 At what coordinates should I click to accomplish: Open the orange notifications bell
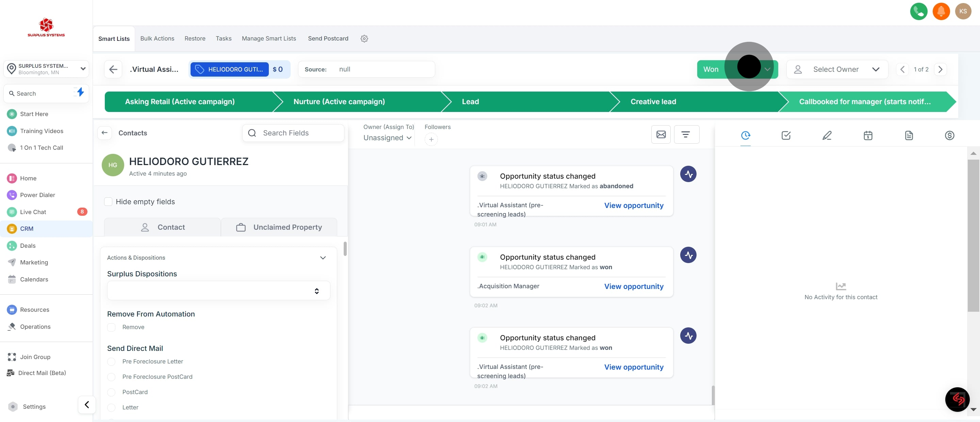coord(941,11)
